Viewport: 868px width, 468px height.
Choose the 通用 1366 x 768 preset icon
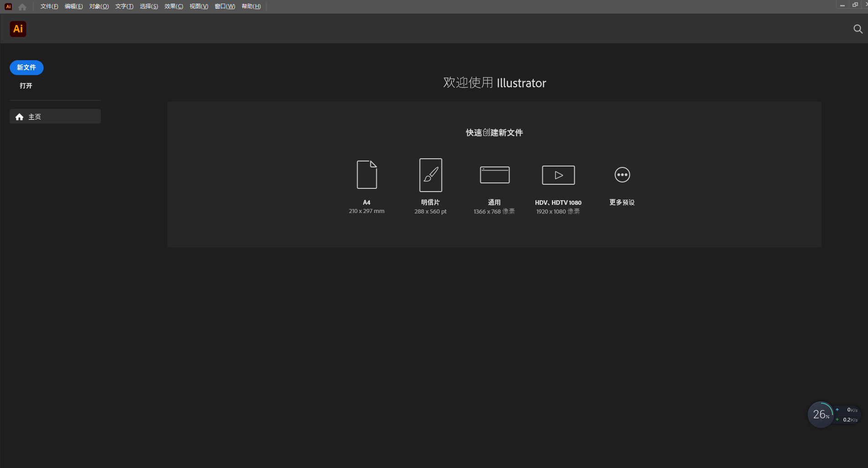click(494, 175)
